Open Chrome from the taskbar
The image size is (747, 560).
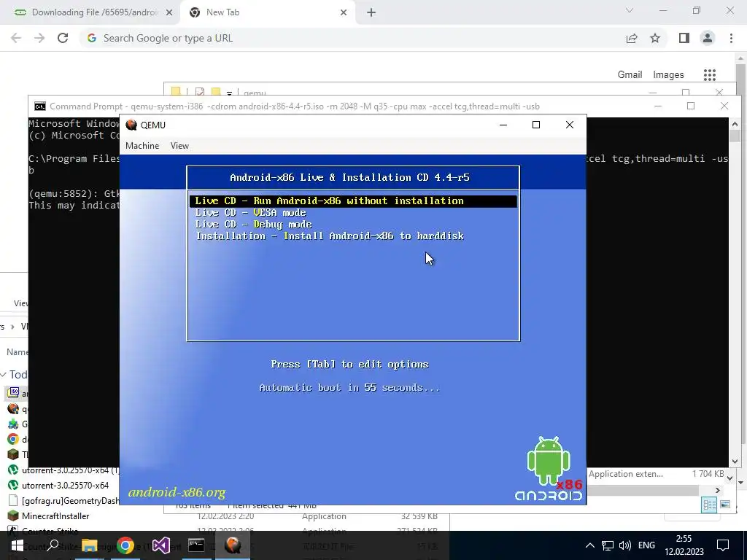pyautogui.click(x=125, y=545)
